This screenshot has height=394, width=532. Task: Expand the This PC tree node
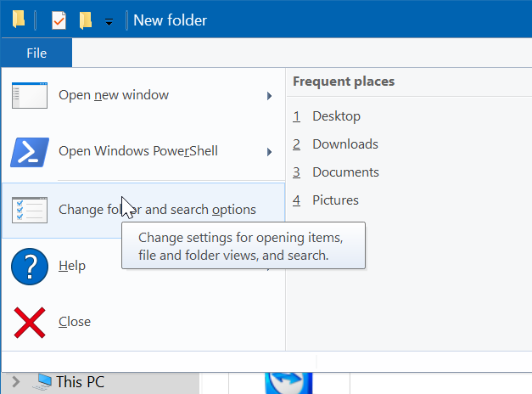[x=15, y=382]
